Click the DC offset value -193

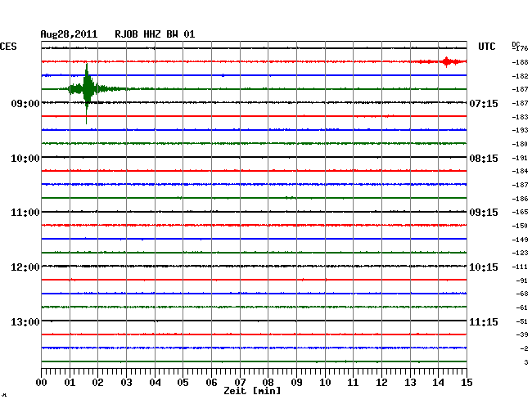tap(520, 130)
